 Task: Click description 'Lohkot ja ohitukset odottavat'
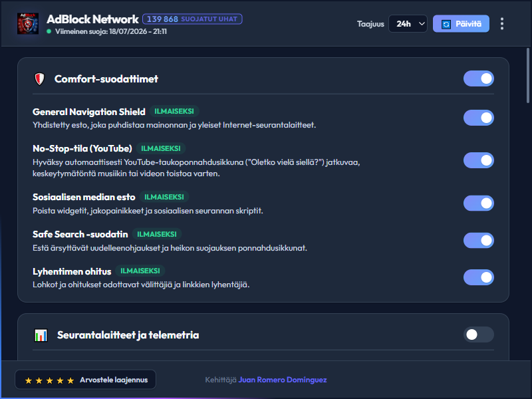pos(141,285)
